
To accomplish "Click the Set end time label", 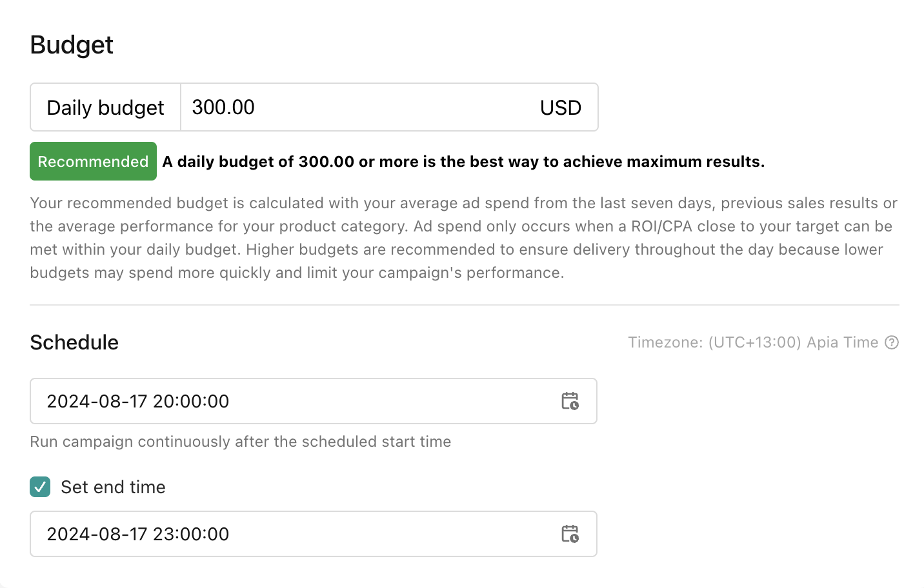I will [113, 487].
